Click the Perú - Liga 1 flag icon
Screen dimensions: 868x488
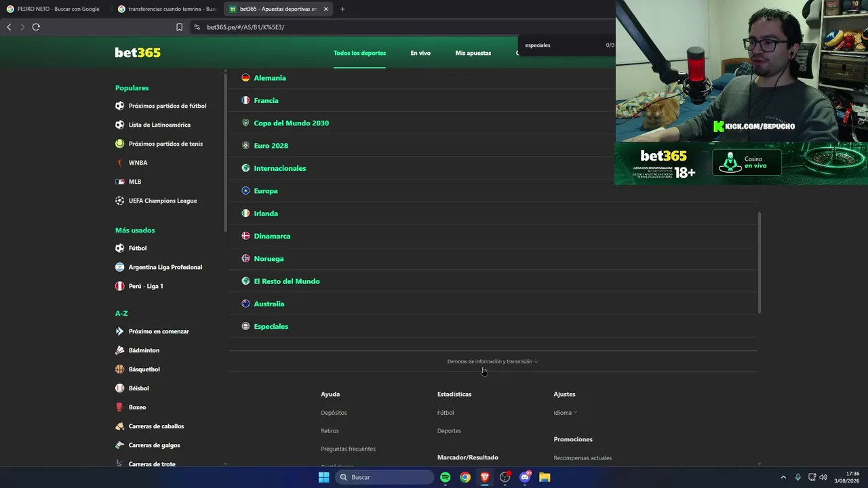pos(119,286)
